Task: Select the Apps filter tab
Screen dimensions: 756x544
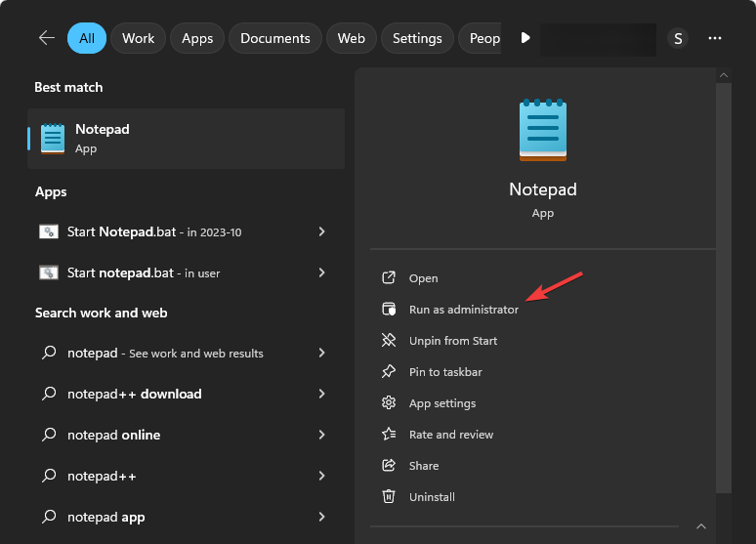Action: click(197, 38)
